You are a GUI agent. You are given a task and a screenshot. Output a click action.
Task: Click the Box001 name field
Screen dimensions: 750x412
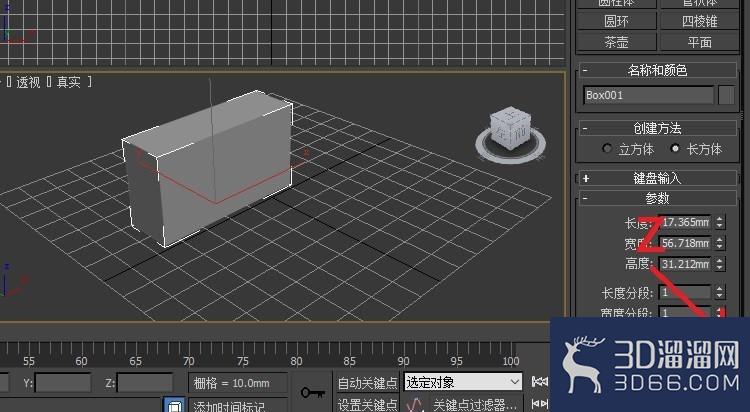click(x=648, y=95)
